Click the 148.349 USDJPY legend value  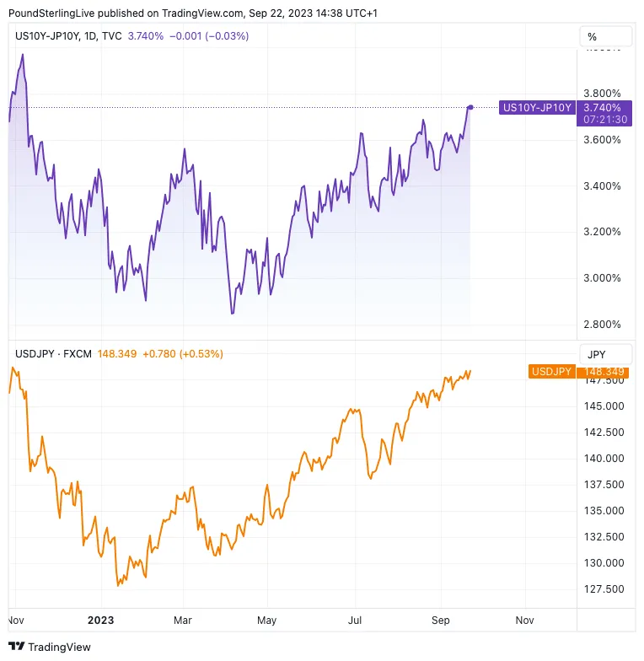[116, 354]
